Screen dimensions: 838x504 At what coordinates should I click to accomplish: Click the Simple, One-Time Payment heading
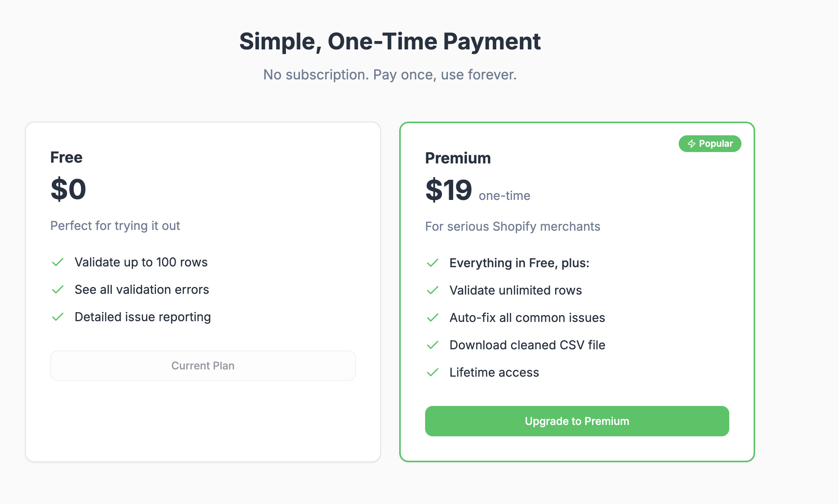(390, 41)
